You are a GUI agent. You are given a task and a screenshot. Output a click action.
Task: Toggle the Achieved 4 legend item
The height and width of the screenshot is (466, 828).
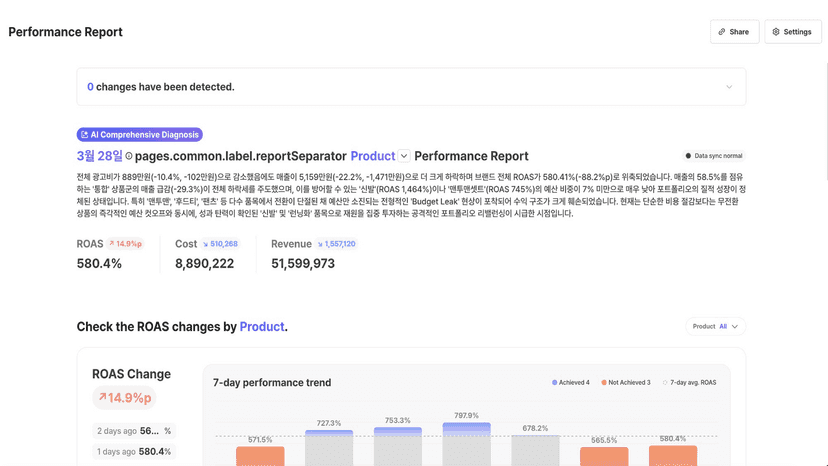click(x=571, y=383)
